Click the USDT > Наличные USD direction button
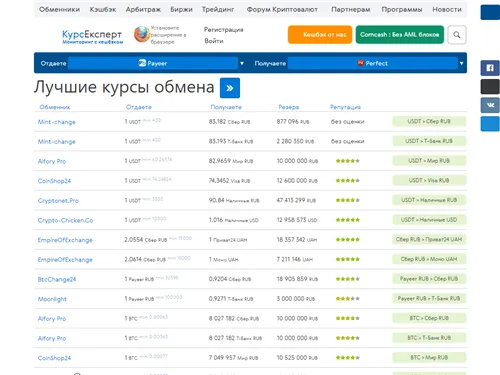 point(429,220)
